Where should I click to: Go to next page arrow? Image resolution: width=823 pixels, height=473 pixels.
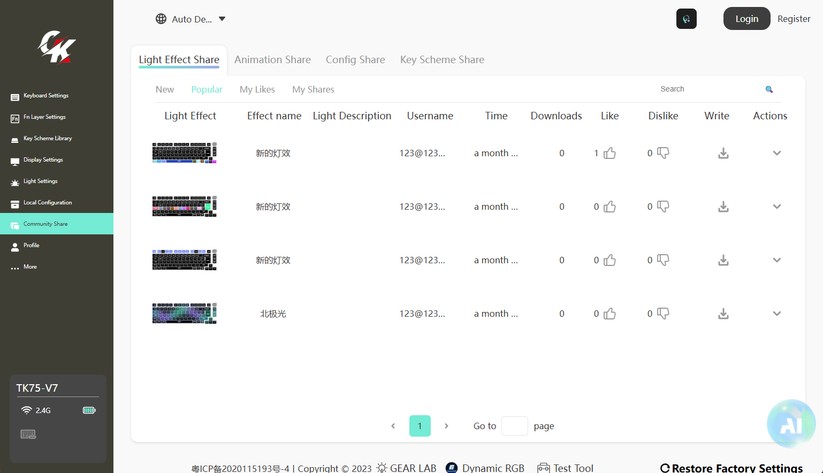447,426
